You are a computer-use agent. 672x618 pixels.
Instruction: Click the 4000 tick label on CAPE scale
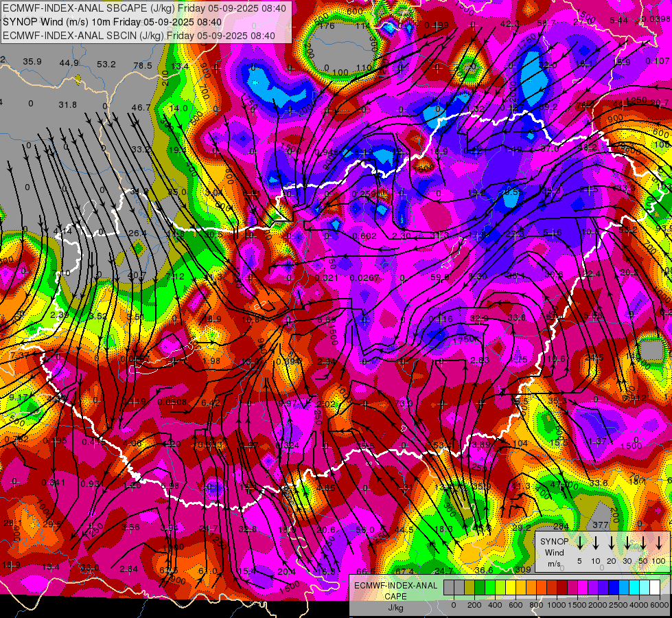pos(638,605)
